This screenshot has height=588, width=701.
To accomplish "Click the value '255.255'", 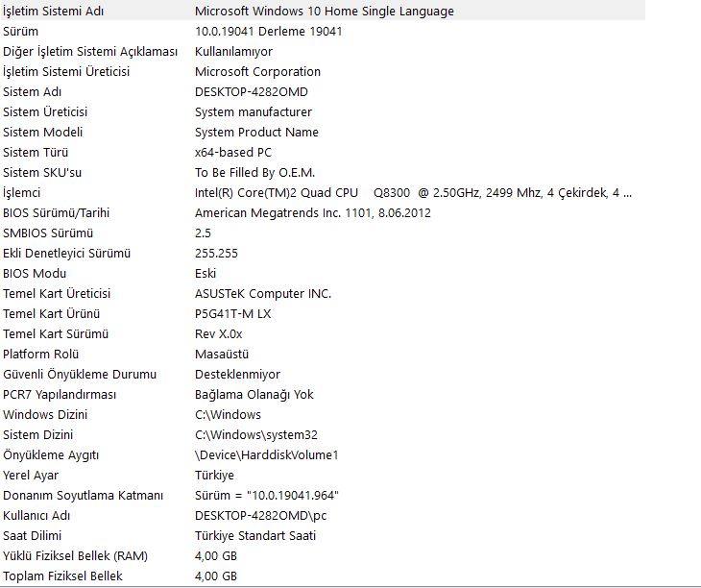I will point(216,253).
